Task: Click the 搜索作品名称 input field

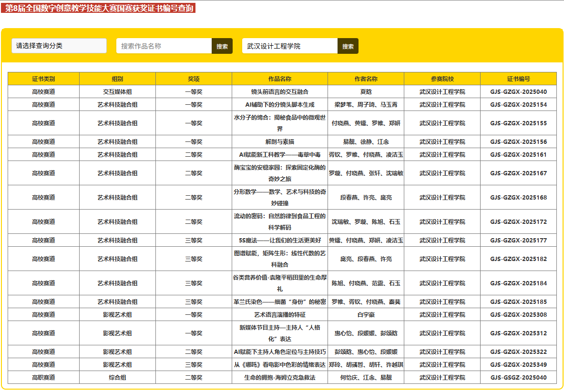Action: point(164,46)
